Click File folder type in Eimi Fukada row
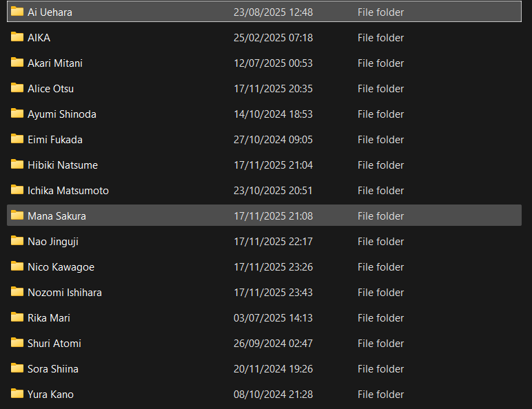532x409 pixels. [380, 139]
